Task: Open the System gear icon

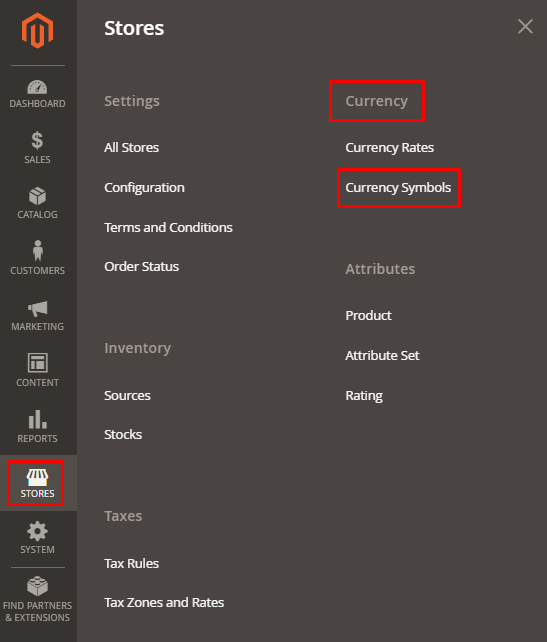Action: 37,531
